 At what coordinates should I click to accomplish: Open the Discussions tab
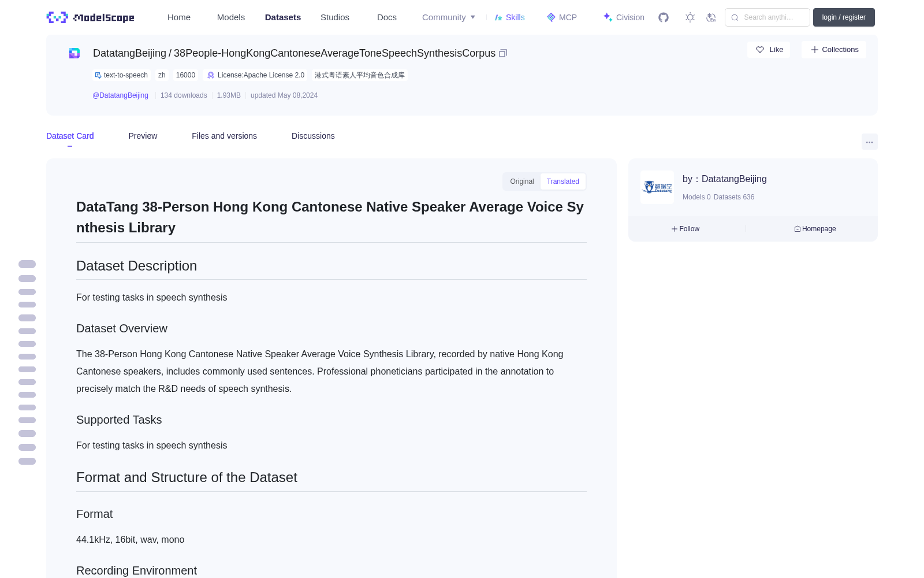coord(313,136)
